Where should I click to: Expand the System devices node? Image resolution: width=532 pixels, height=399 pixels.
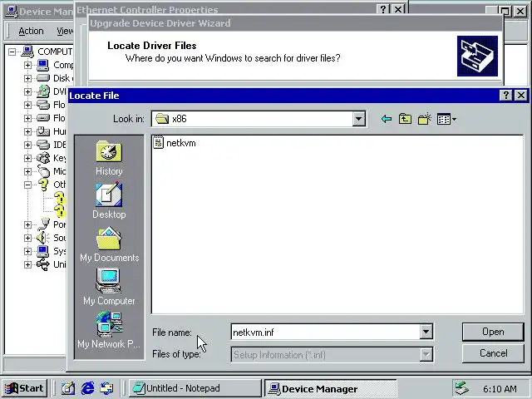click(27, 251)
